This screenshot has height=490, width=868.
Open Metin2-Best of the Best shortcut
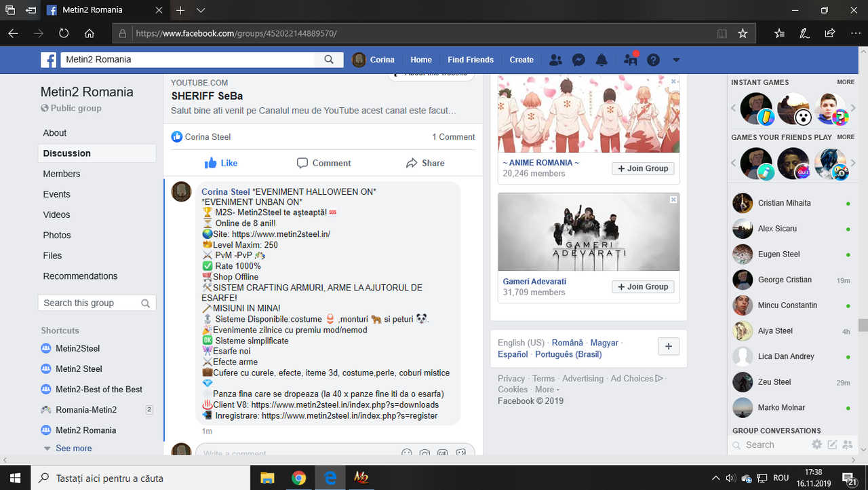pos(99,389)
